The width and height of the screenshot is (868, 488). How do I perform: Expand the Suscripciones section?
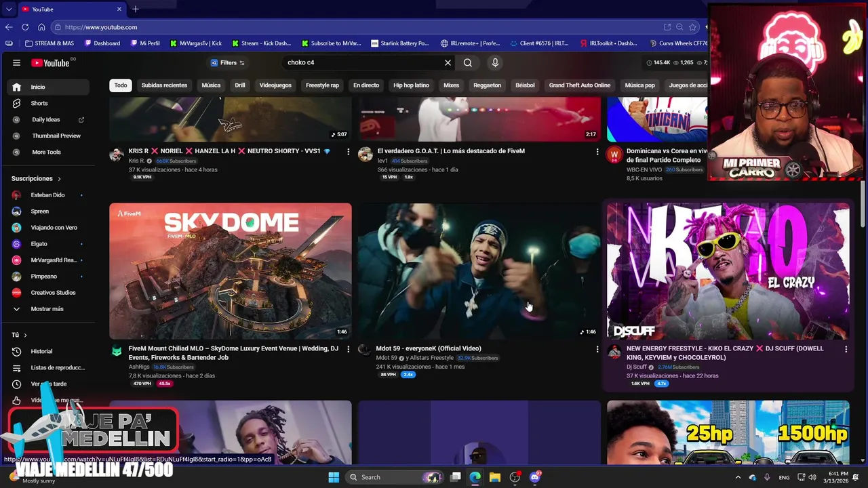pos(37,178)
